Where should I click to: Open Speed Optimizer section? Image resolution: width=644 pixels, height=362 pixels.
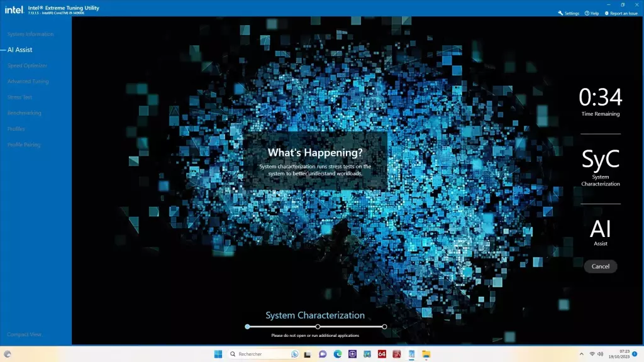point(27,65)
